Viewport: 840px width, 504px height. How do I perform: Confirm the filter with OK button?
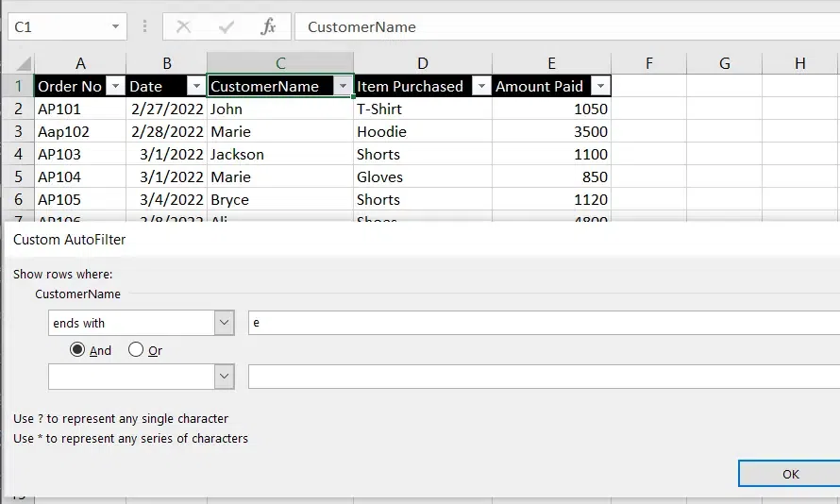coord(790,474)
